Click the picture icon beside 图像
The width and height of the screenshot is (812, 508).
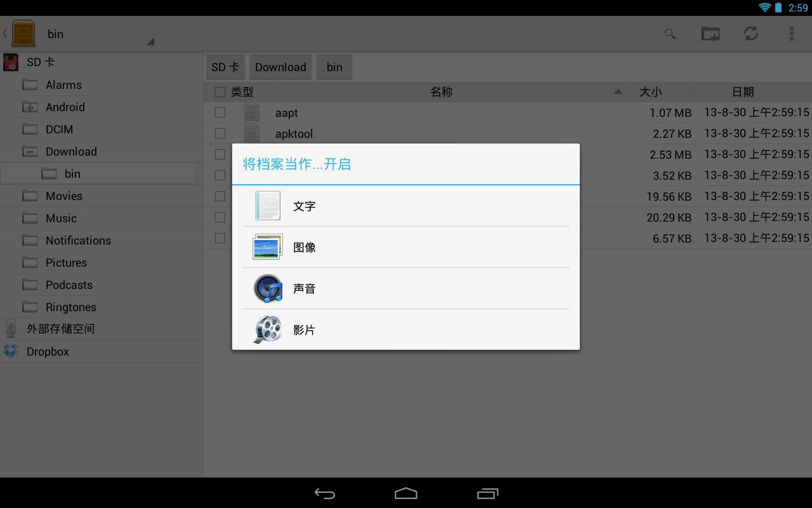268,247
